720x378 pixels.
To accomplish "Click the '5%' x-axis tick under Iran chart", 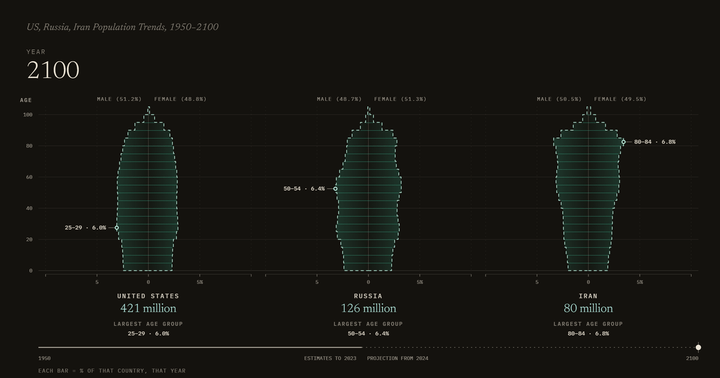I will point(640,282).
